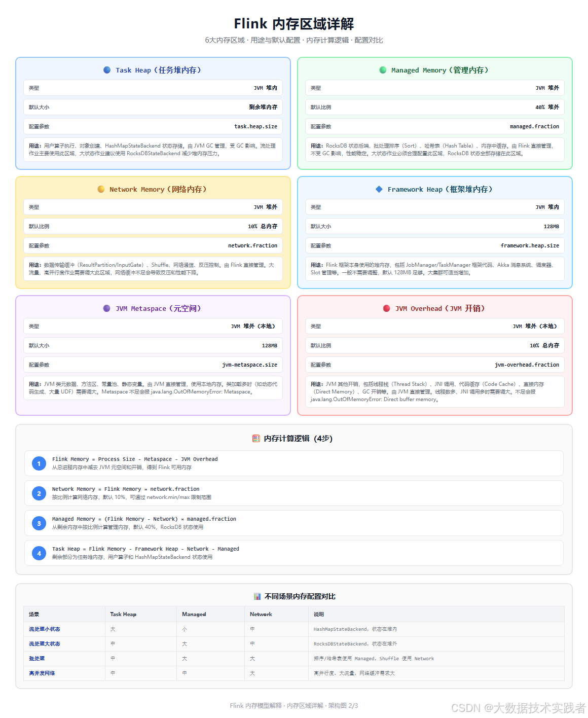588x718 pixels.
Task: Click the formula 'Network Memory = Flink Memory × network.fraction'
Action: 126,489
